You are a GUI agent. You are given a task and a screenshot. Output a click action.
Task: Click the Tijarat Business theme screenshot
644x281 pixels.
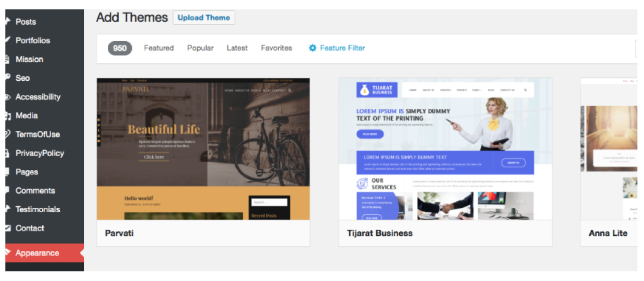point(445,149)
